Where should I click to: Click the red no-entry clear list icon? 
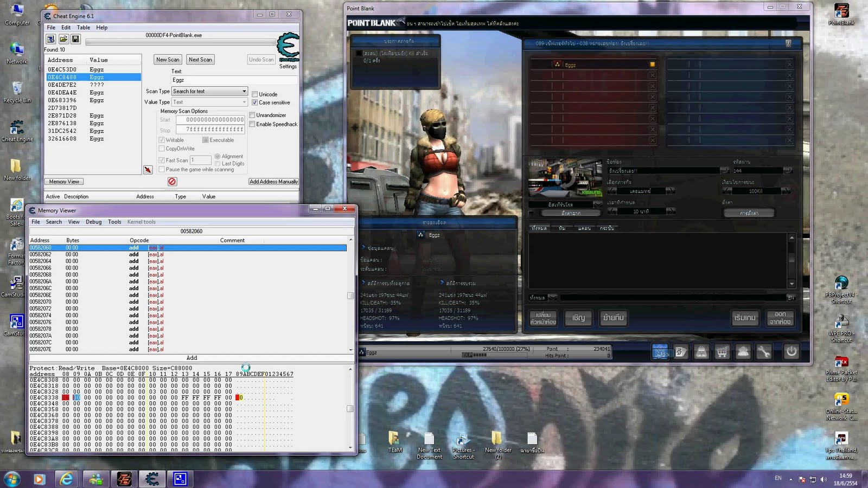(x=172, y=182)
